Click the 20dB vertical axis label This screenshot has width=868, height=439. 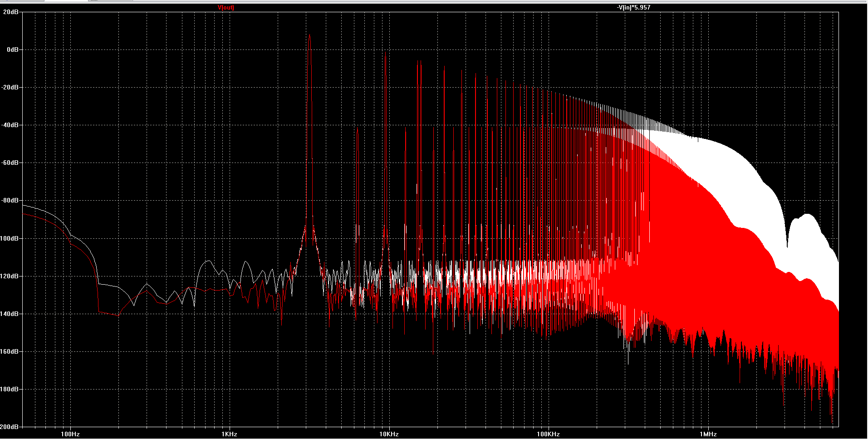click(x=10, y=12)
